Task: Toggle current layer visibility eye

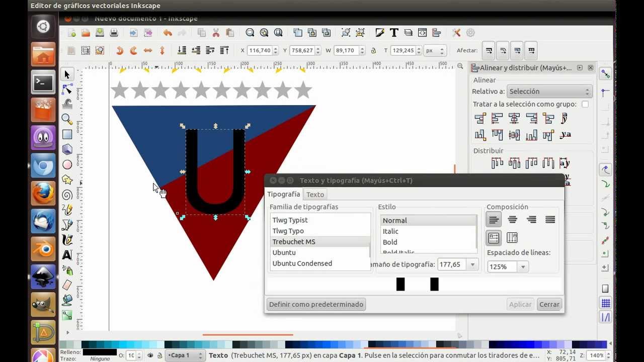Action: coord(150,355)
